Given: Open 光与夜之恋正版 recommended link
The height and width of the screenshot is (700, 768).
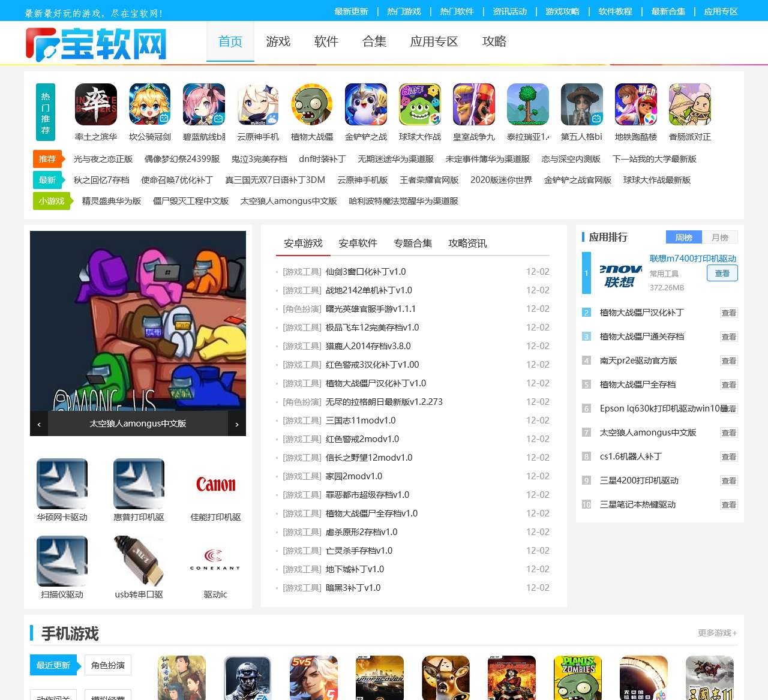Looking at the screenshot, I should (x=103, y=159).
